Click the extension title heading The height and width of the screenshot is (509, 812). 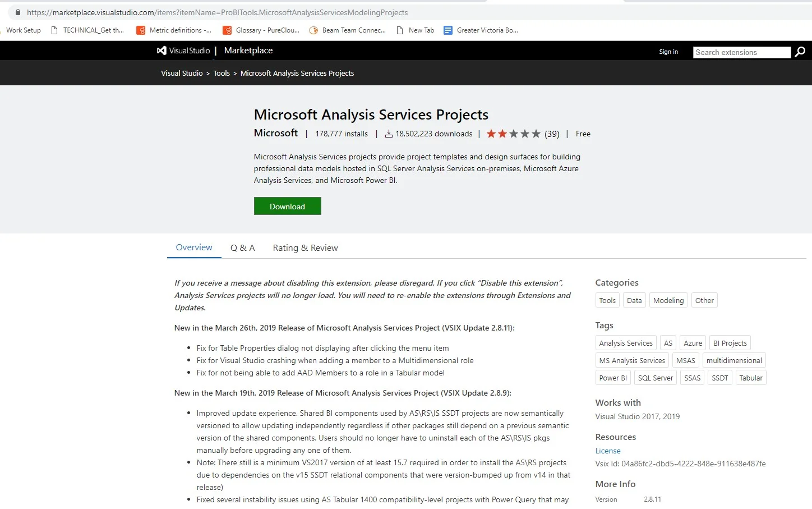click(x=371, y=114)
